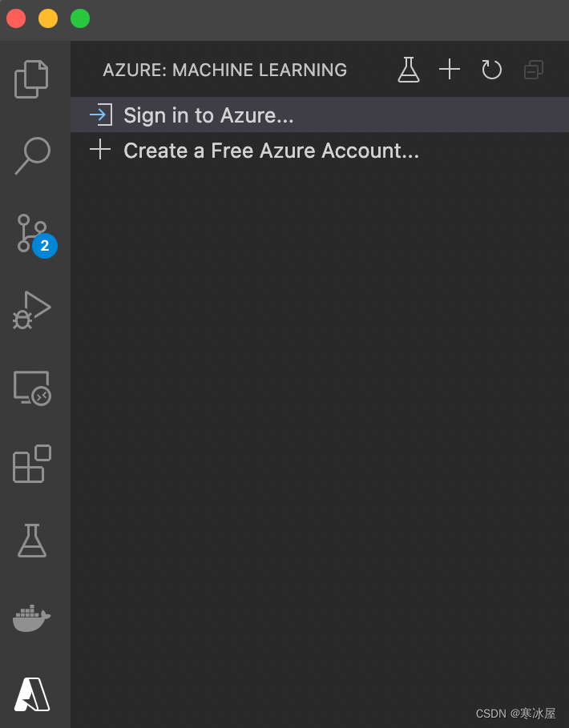This screenshot has height=728, width=569.
Task: Click the experiments beaker icon in the panel header
Action: (x=409, y=70)
